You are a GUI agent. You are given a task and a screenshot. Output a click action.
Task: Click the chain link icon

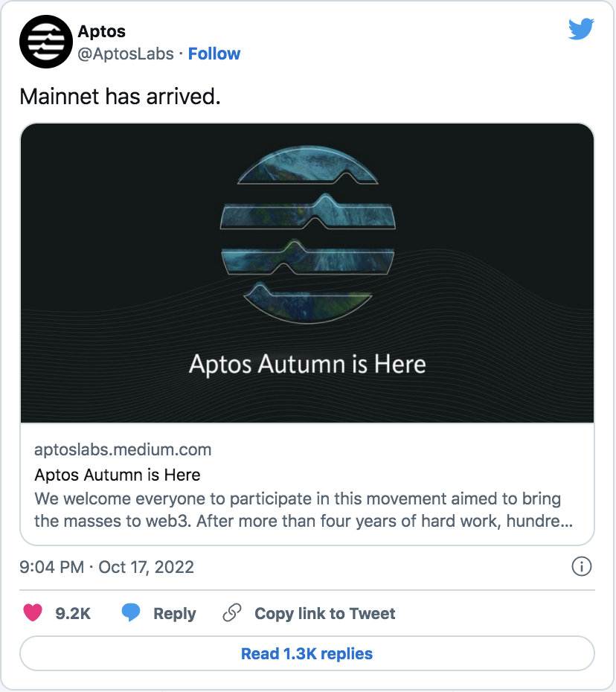point(232,613)
